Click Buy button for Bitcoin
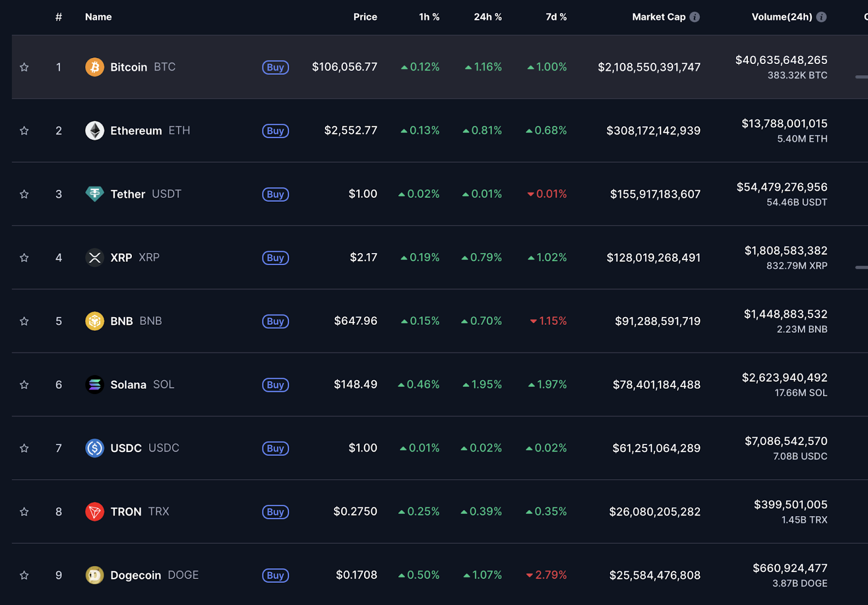Viewport: 868px width, 605px height. pyautogui.click(x=276, y=67)
